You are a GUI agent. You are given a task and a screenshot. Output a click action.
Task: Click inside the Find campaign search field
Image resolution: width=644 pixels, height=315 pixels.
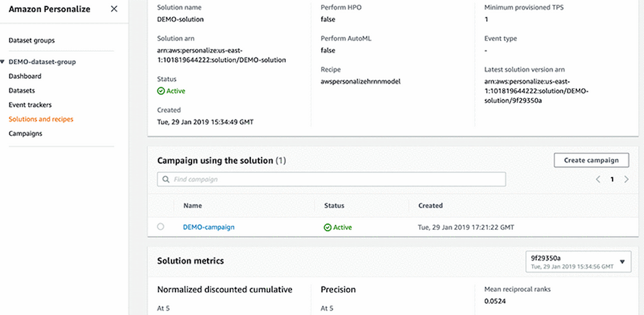tap(305, 179)
